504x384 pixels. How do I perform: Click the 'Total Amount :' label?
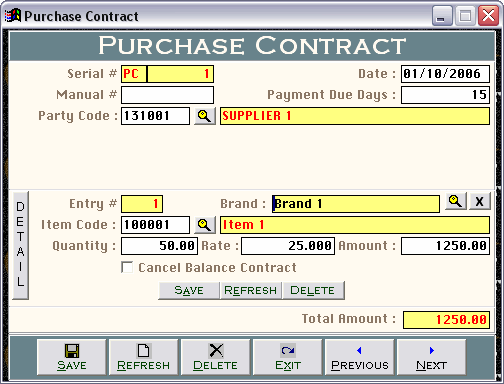coord(349,319)
